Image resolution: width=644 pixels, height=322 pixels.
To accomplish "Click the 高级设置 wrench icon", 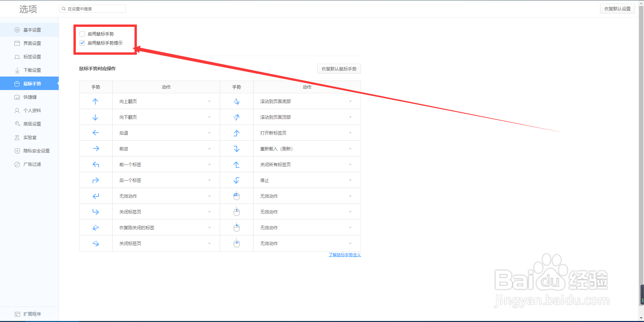I will [x=17, y=124].
